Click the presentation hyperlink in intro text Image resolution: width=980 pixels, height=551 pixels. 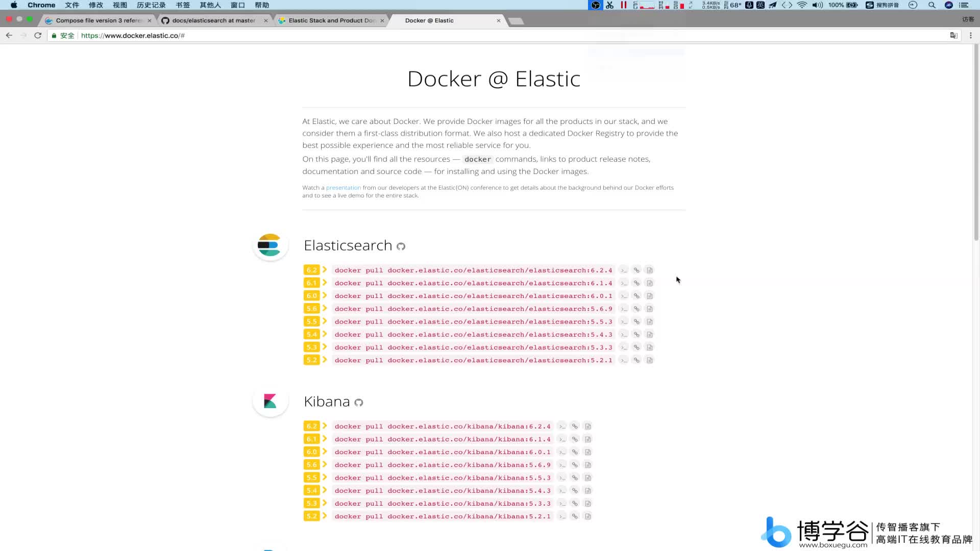tap(344, 187)
